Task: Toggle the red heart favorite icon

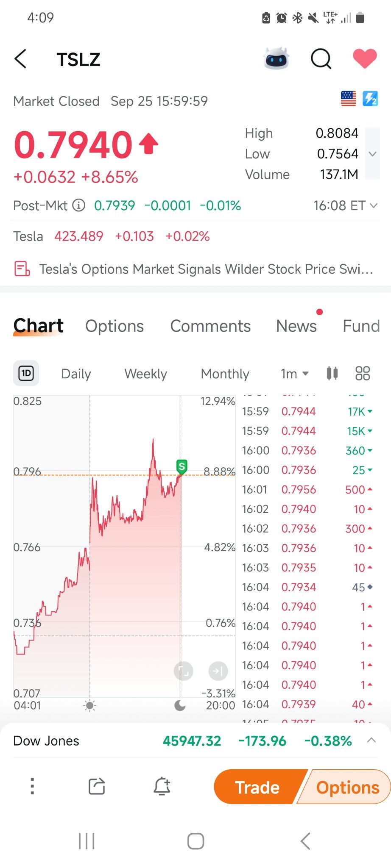Action: tap(365, 58)
